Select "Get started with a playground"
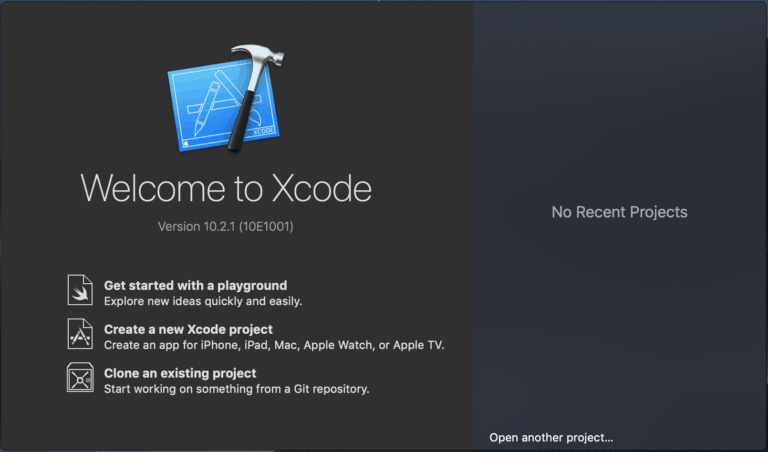Viewport: 768px width, 452px height. pyautogui.click(x=195, y=285)
